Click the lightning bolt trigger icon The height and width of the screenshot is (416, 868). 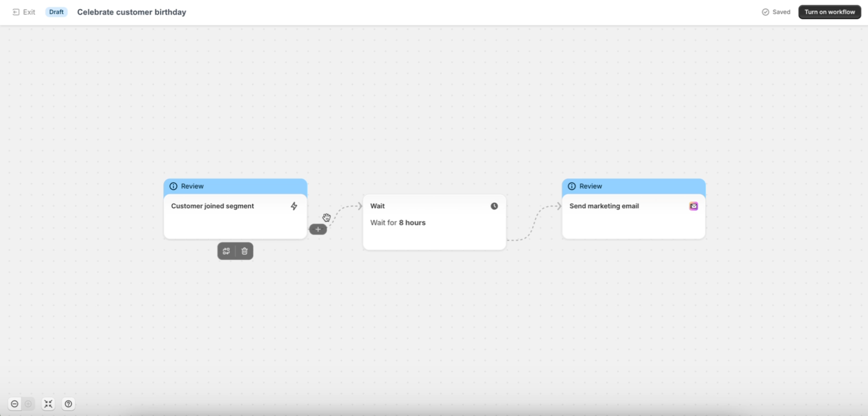tap(294, 206)
